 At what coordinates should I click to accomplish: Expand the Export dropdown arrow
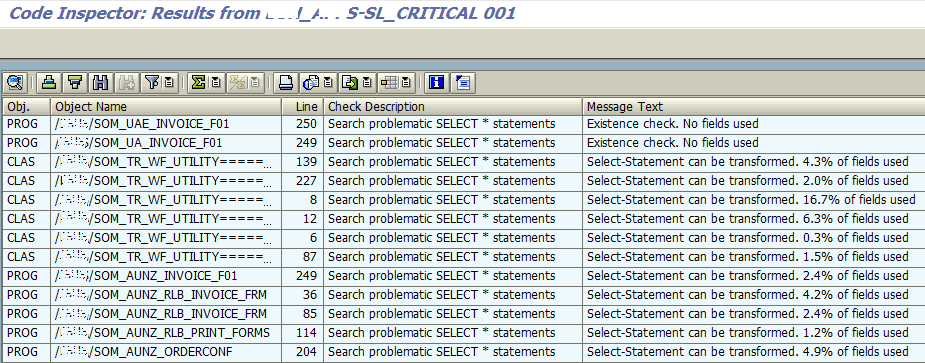[367, 83]
